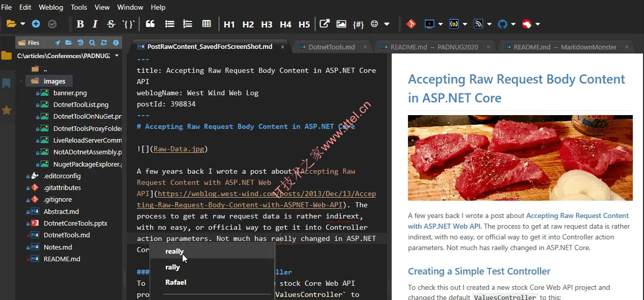Expand the dropdown next to emoji icon
Screen dimensions: 644x300
pos(387,24)
